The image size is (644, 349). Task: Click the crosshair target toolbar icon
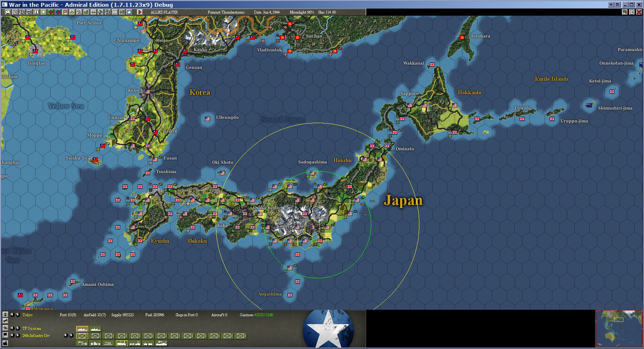click(108, 12)
